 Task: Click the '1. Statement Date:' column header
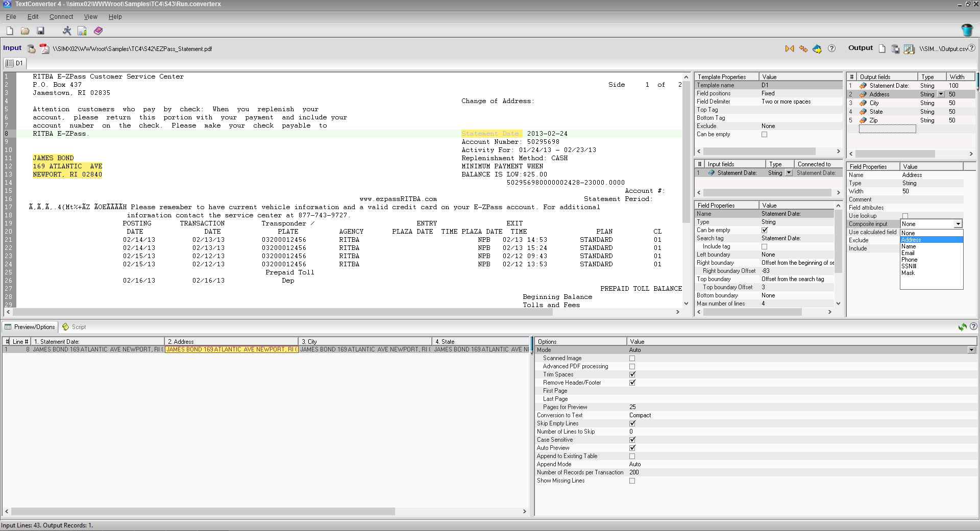(97, 342)
